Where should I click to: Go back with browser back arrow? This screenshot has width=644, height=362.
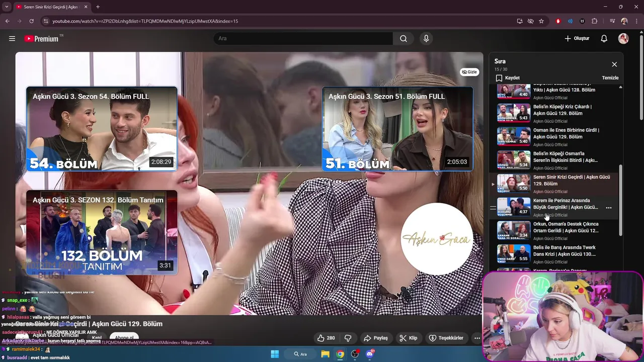[x=8, y=21]
